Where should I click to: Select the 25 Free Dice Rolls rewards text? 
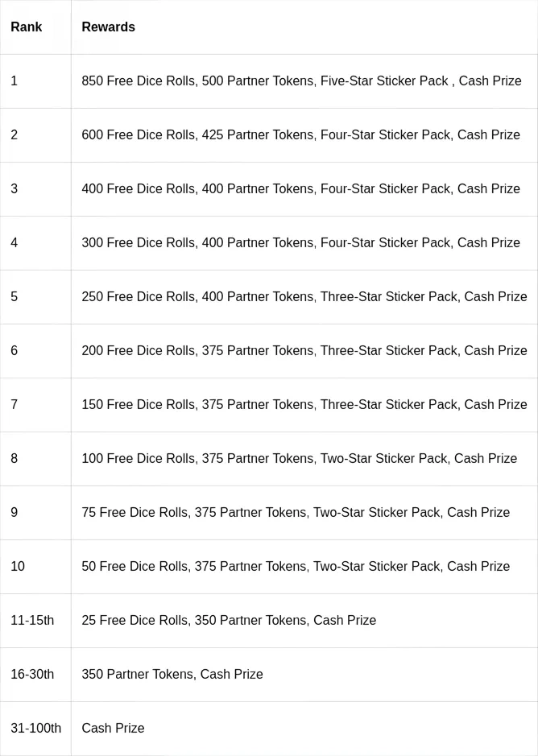229,621
